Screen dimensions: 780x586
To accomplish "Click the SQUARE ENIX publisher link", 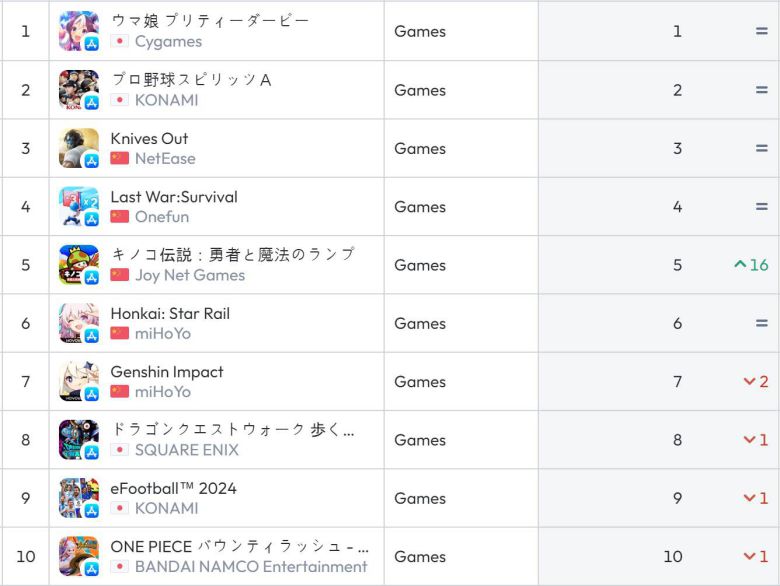I will coord(186,450).
